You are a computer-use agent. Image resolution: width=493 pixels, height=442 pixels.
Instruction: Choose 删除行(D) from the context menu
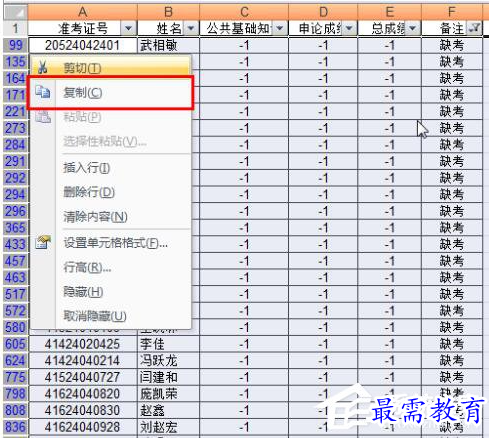coord(111,192)
